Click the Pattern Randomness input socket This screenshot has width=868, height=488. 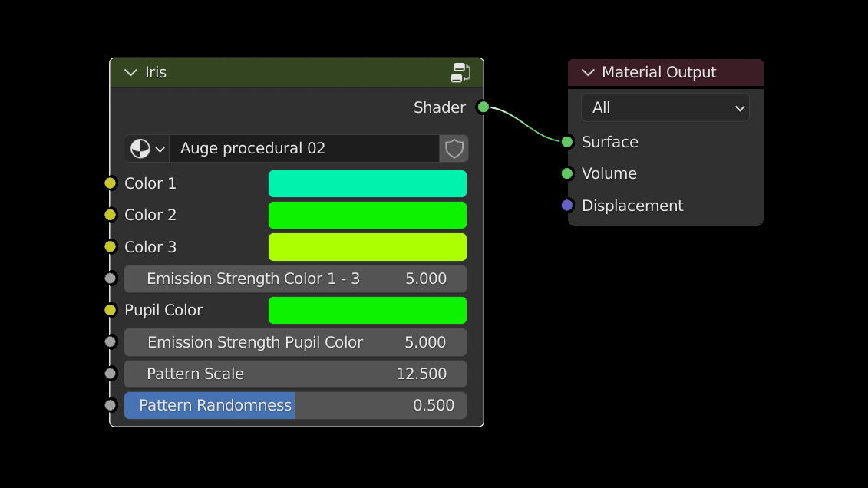click(x=111, y=405)
